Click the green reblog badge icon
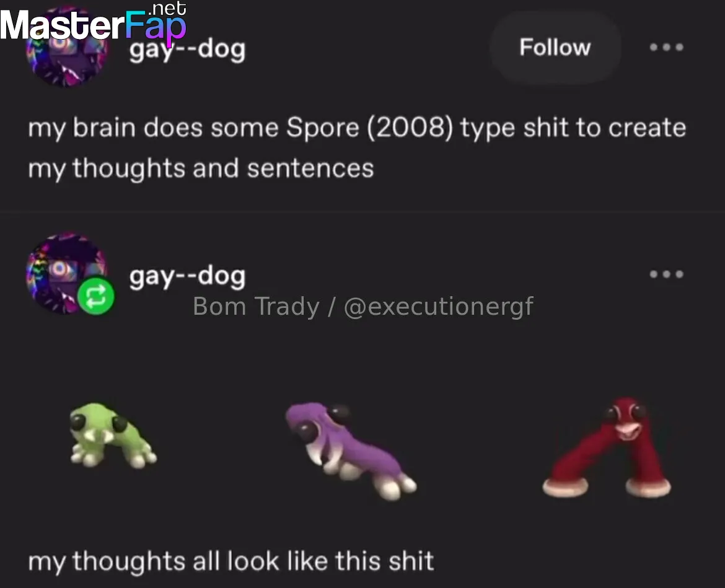 95,296
